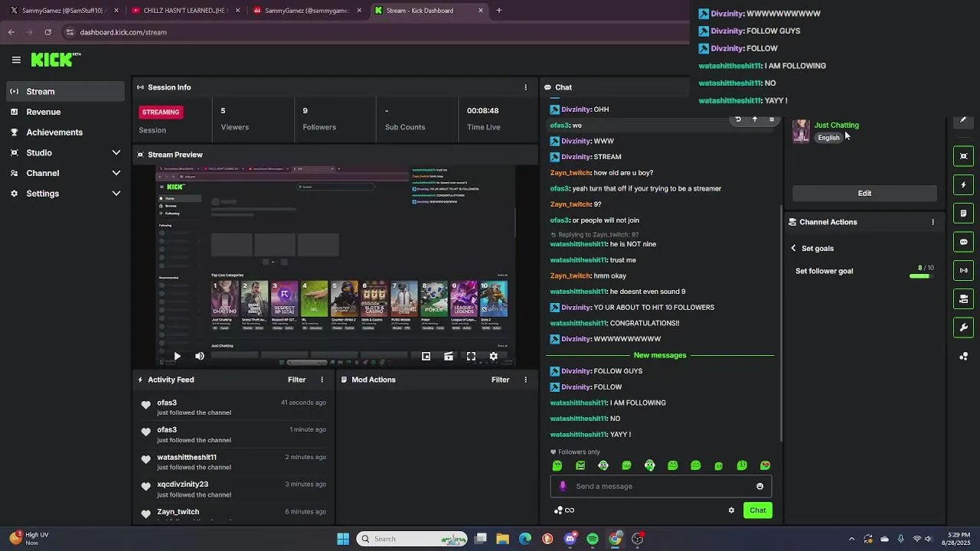This screenshot has height=551, width=980.
Task: Click the browser address bar
Action: tap(375, 32)
